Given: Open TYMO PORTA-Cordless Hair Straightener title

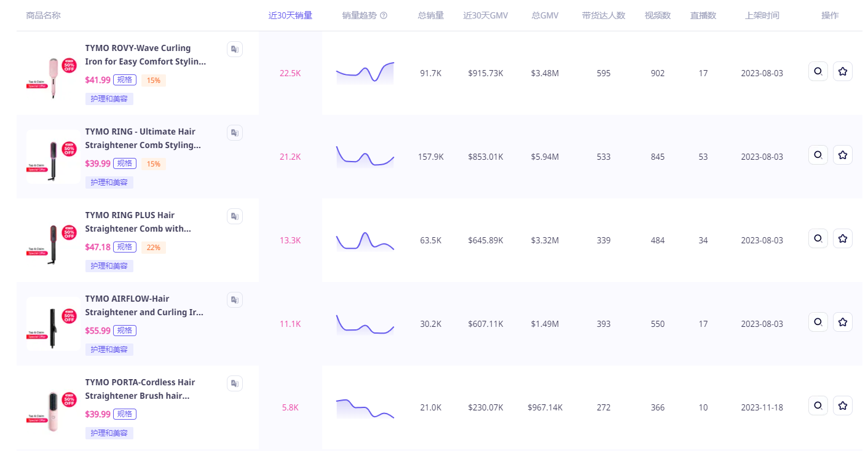Looking at the screenshot, I should pos(140,389).
